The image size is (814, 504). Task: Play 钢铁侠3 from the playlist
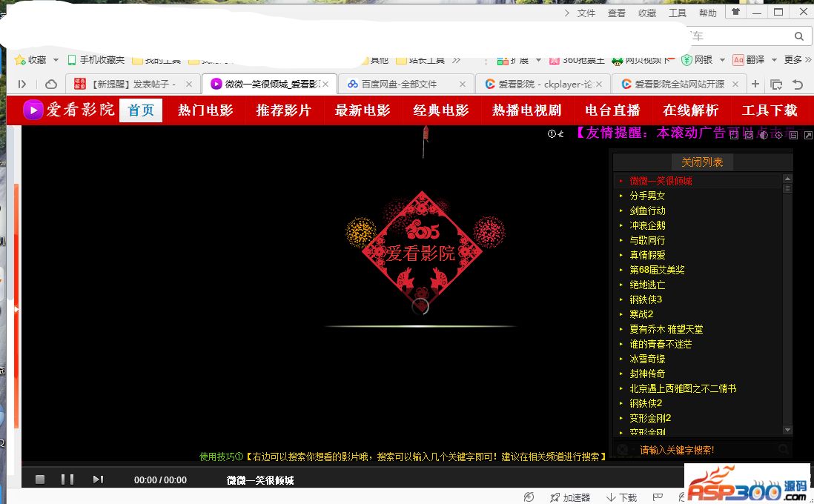tap(646, 299)
